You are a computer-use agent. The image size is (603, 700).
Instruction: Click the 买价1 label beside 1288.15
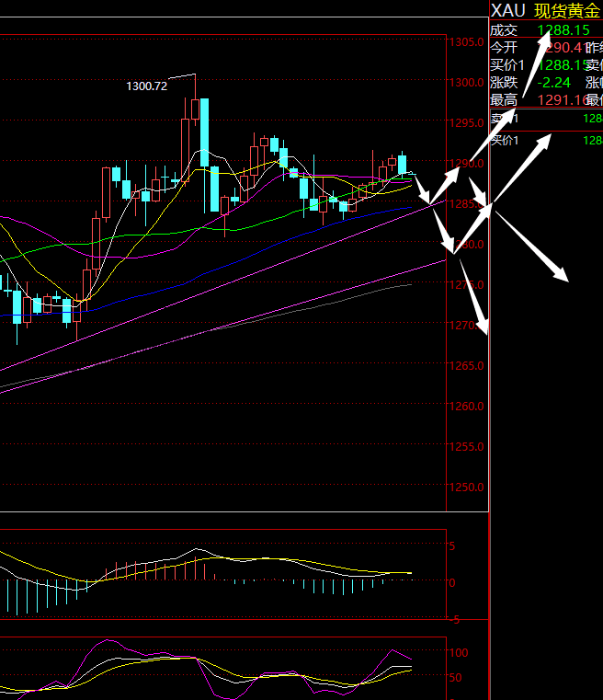(507, 65)
